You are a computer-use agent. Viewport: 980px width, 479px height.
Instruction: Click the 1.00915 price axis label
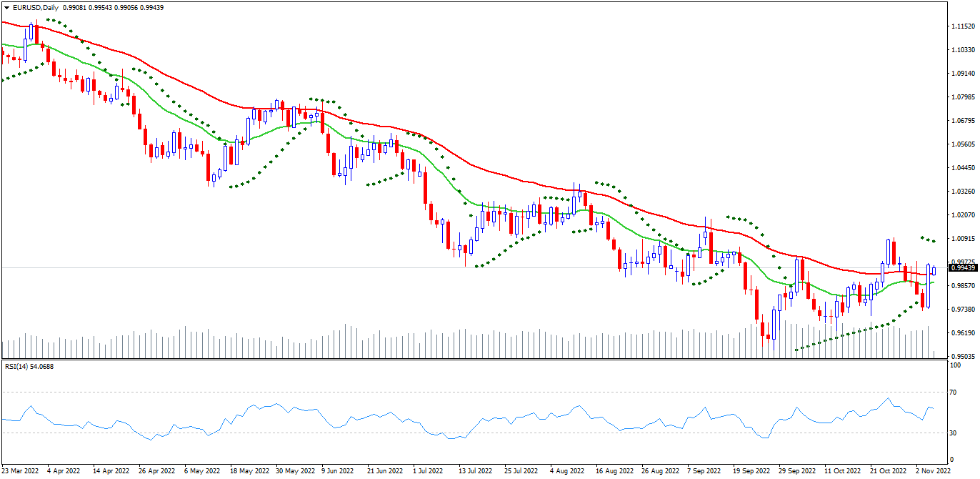pos(962,238)
